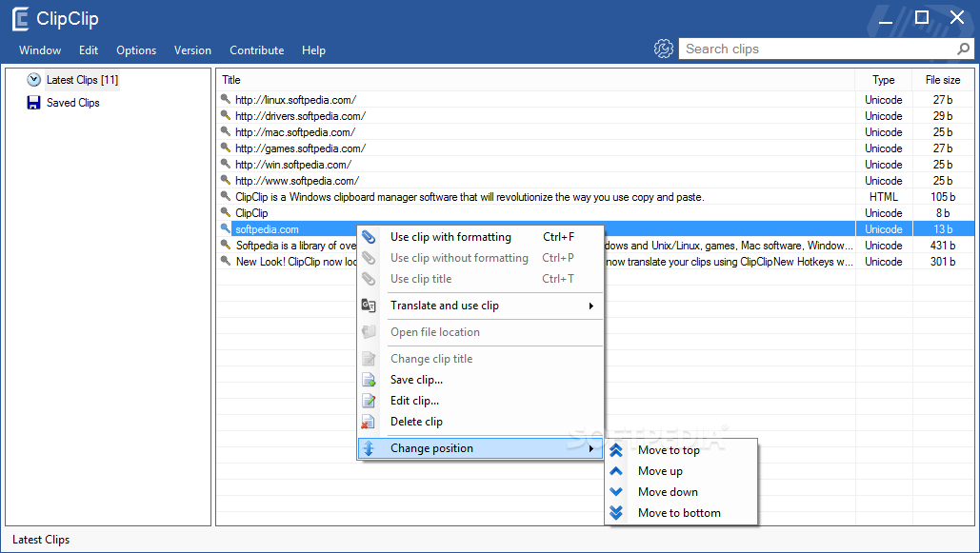The width and height of the screenshot is (980, 553).
Task: Click the double up-chevron Move to top icon
Action: 616,450
